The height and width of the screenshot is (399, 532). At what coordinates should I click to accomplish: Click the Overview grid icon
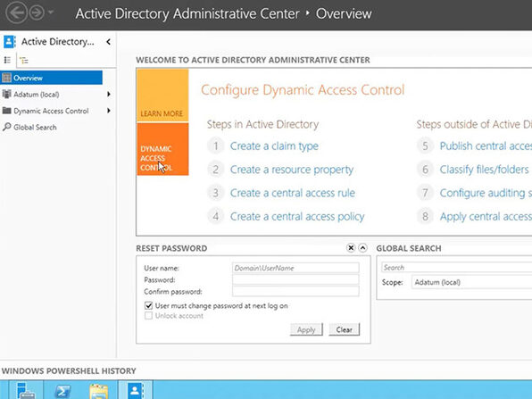6,78
